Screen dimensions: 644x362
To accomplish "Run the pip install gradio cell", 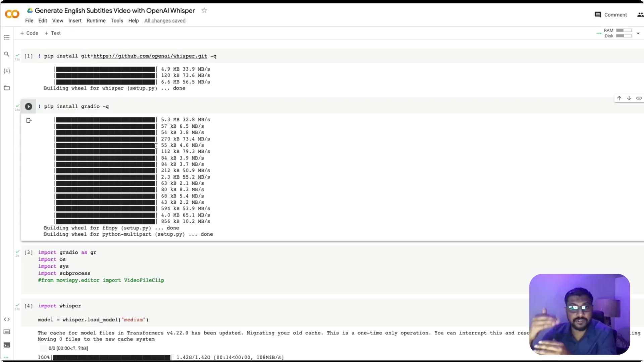I will [x=29, y=107].
